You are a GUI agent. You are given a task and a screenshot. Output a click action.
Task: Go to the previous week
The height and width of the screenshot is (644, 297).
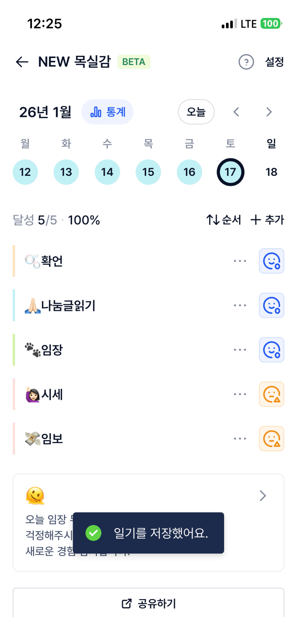click(236, 112)
